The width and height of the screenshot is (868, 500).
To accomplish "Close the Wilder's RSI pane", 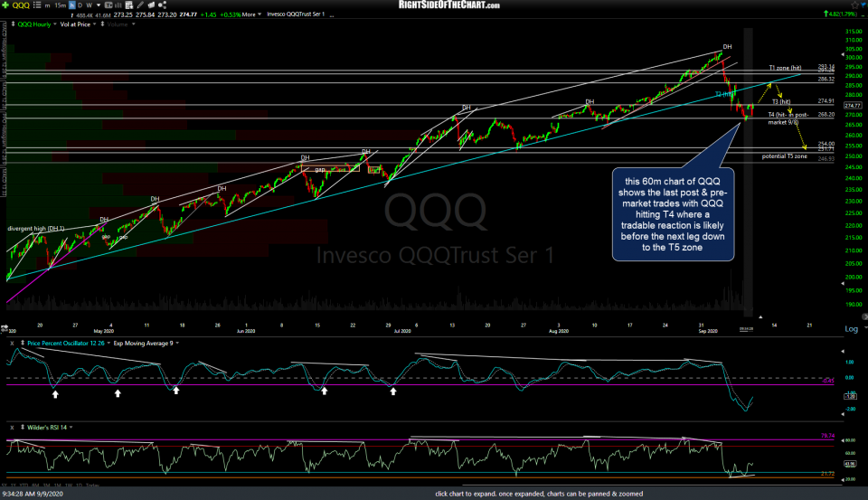I will [x=12, y=428].
